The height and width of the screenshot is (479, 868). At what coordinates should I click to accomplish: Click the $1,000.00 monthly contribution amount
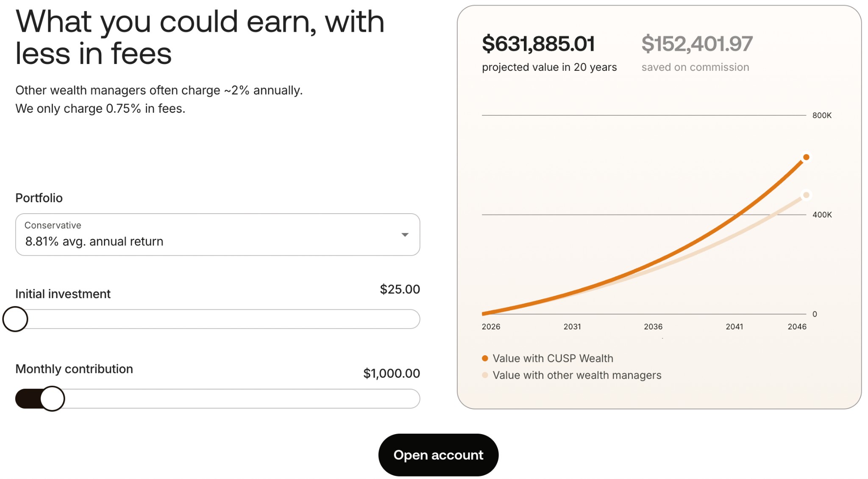pyautogui.click(x=392, y=373)
